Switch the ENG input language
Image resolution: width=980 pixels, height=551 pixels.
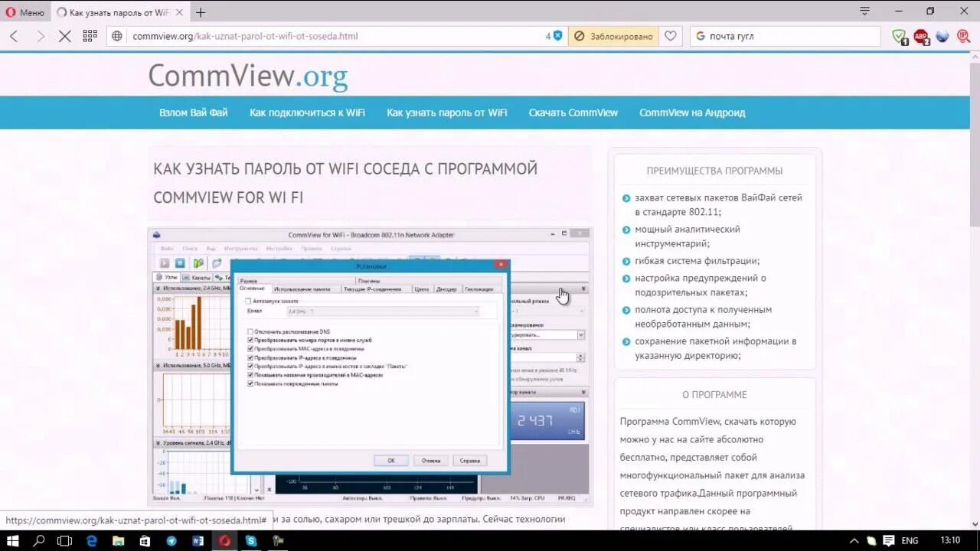[x=910, y=540]
